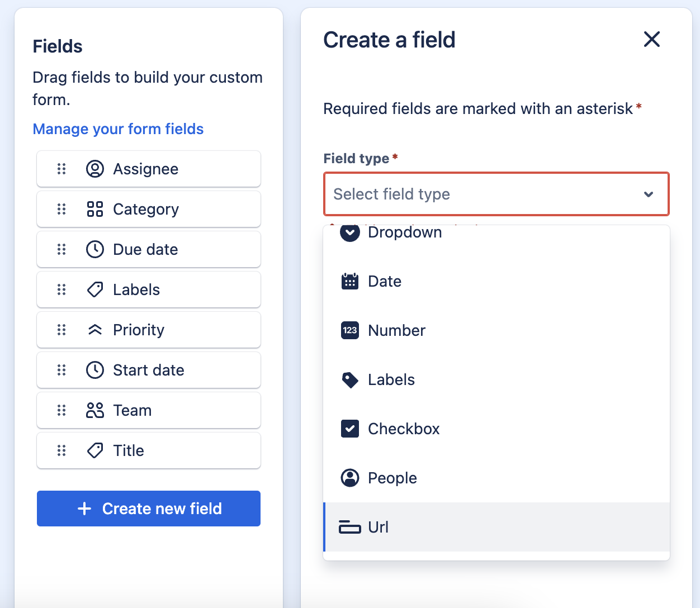Open Manage your form fields link
700x608 pixels.
click(118, 129)
